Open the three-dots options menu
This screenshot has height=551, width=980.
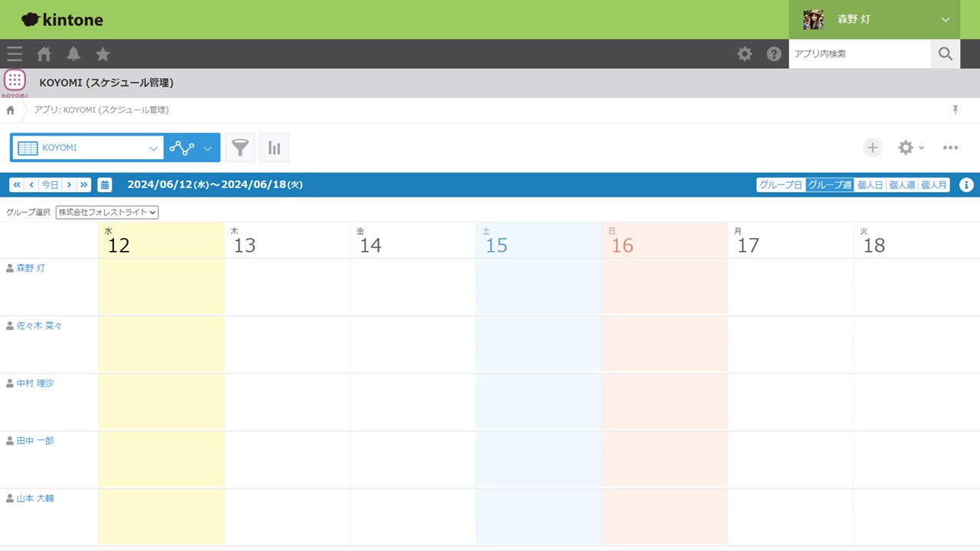coord(950,148)
